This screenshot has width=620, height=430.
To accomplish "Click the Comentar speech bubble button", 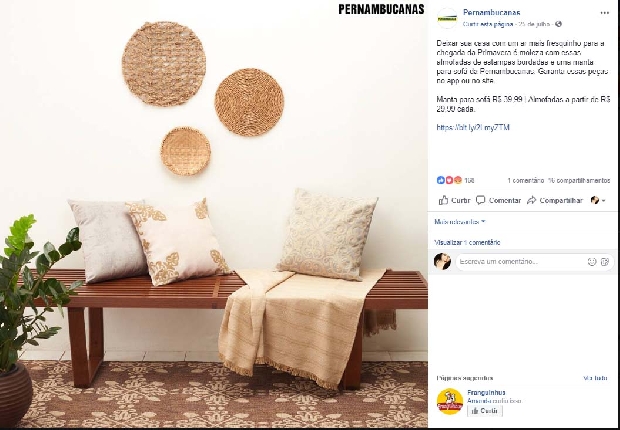I will click(x=498, y=200).
